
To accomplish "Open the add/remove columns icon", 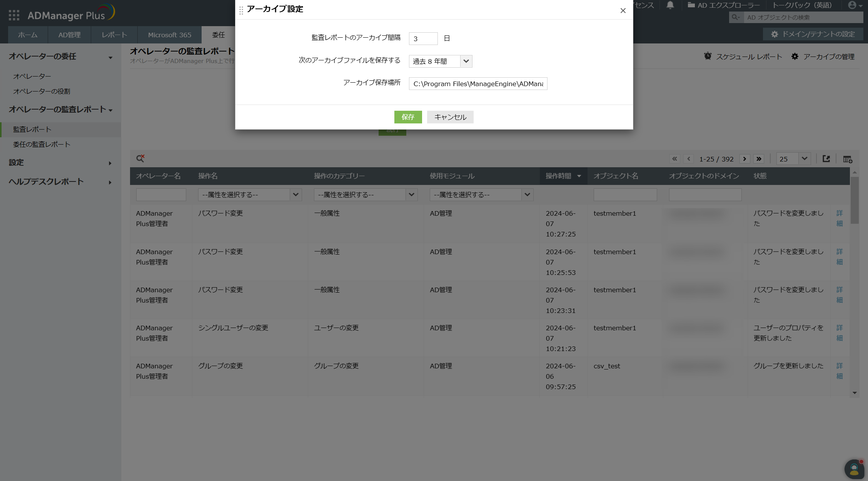I will (x=848, y=159).
